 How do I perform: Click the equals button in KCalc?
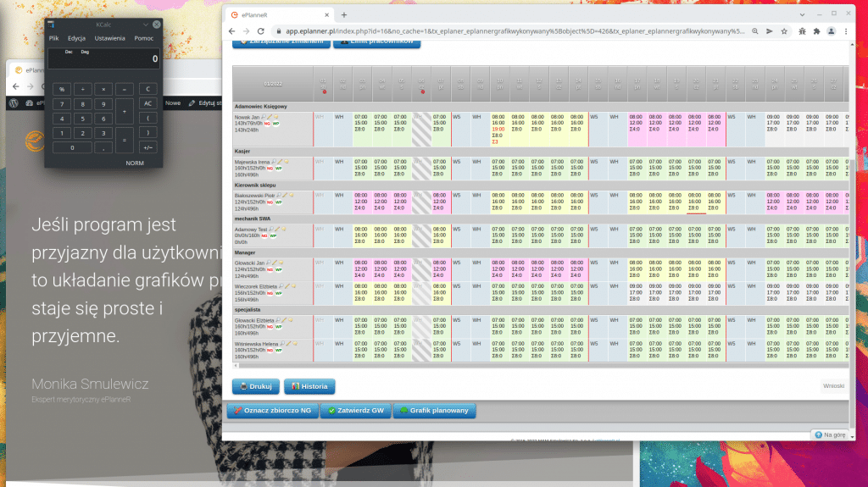pos(124,140)
